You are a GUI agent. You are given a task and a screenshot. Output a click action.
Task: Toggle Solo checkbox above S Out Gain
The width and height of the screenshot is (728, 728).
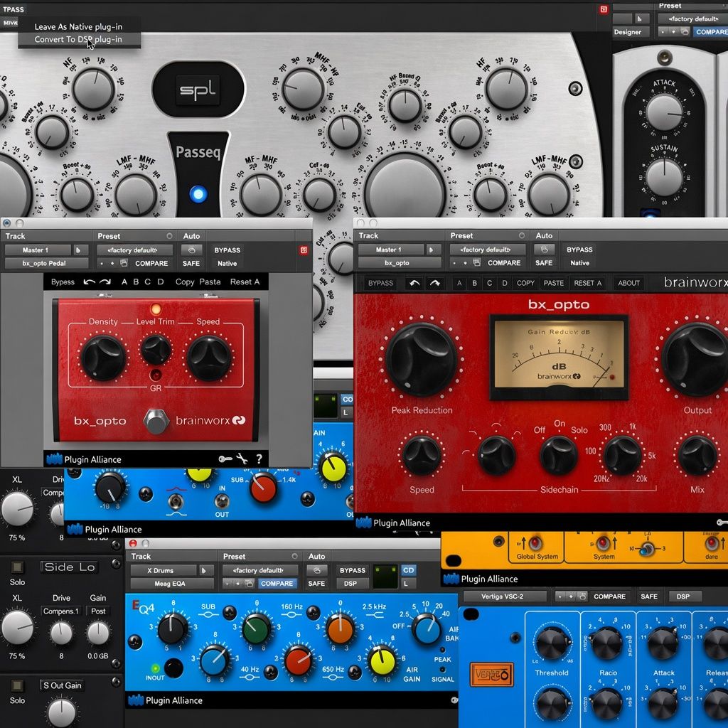tap(17, 685)
